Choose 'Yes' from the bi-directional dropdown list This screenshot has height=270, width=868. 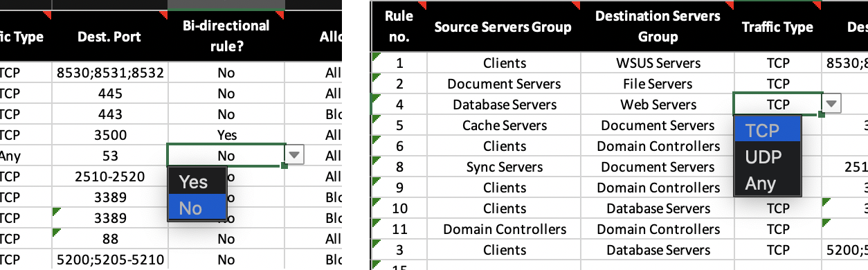[197, 182]
